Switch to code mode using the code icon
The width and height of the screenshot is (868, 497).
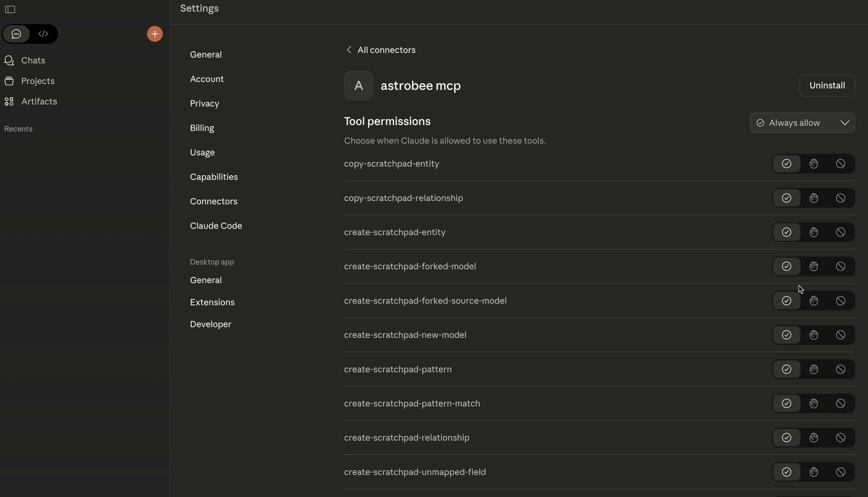pyautogui.click(x=43, y=34)
